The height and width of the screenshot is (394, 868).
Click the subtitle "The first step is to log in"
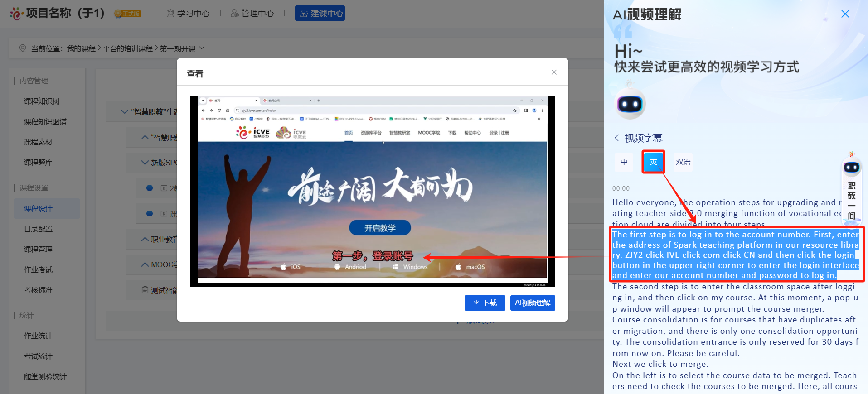click(735, 255)
